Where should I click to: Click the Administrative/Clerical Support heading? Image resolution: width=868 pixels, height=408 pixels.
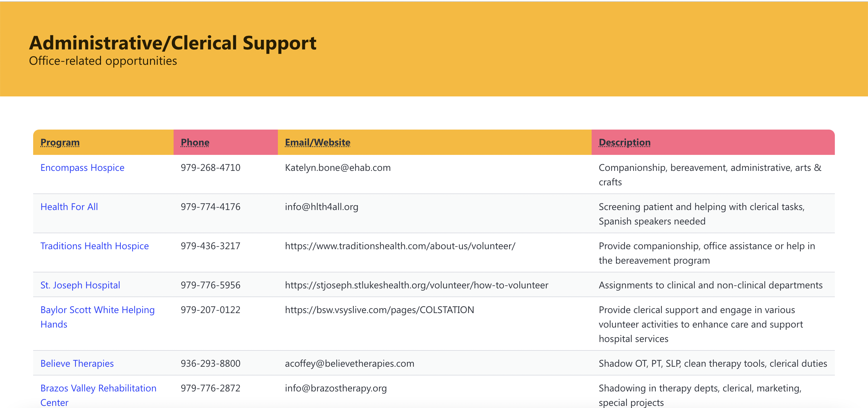tap(172, 43)
